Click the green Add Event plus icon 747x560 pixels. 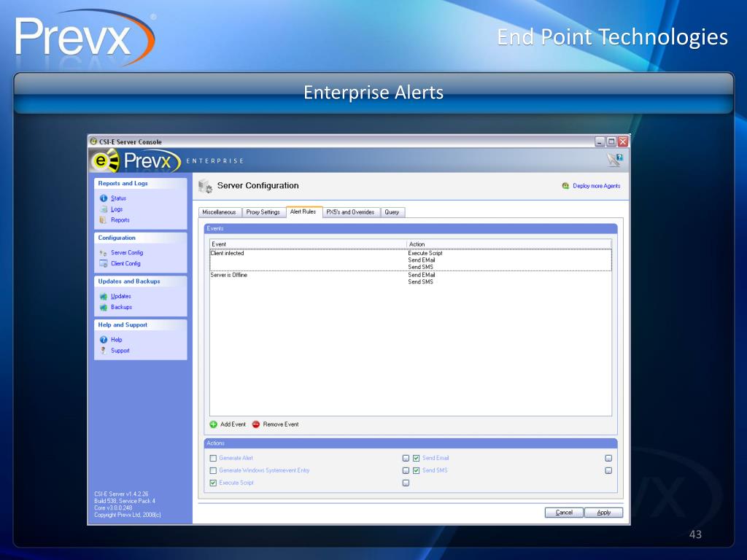click(x=214, y=424)
